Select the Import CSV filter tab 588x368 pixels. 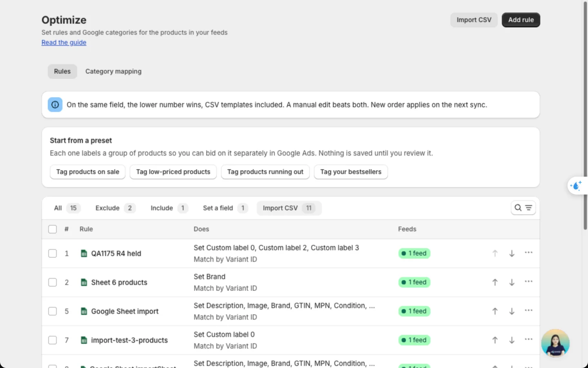pos(289,208)
